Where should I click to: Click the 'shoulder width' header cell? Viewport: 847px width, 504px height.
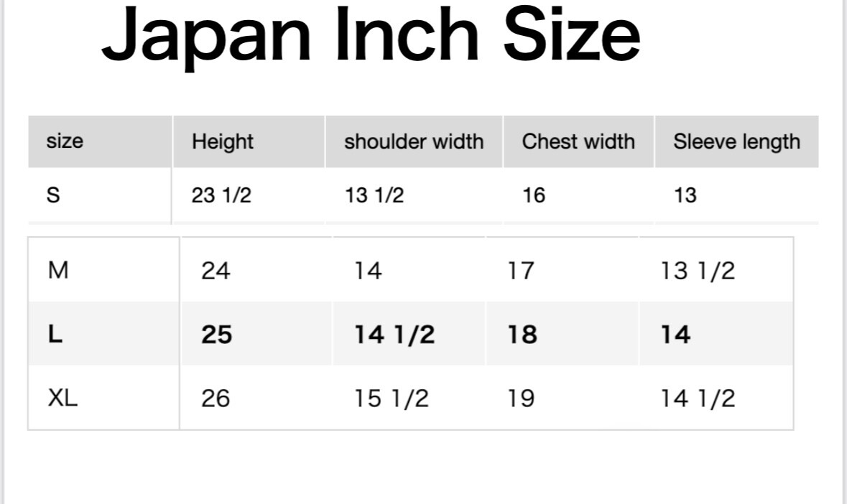(414, 142)
